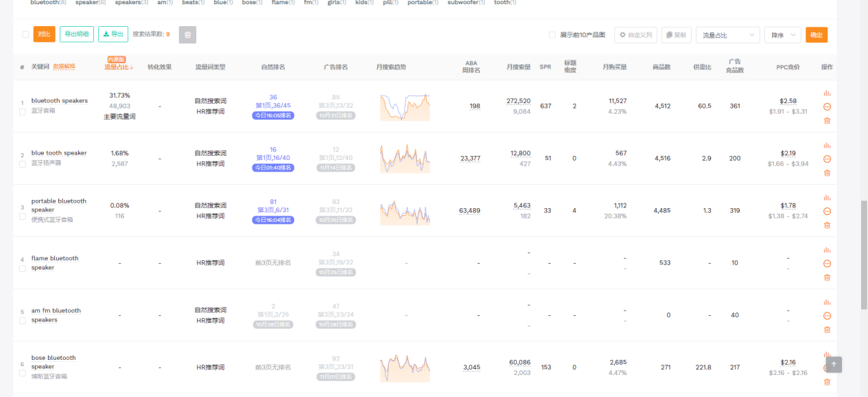
Task: Click the orange 确定 button
Action: click(x=817, y=34)
